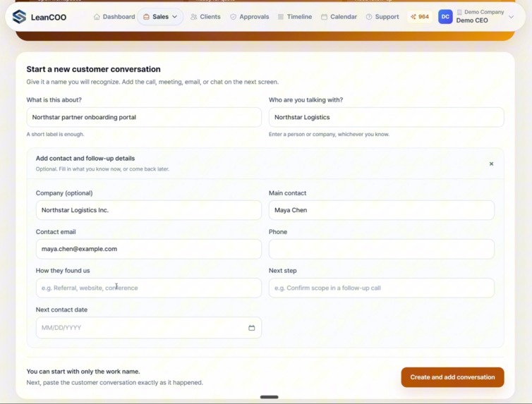Click the Contact email field

149,249
